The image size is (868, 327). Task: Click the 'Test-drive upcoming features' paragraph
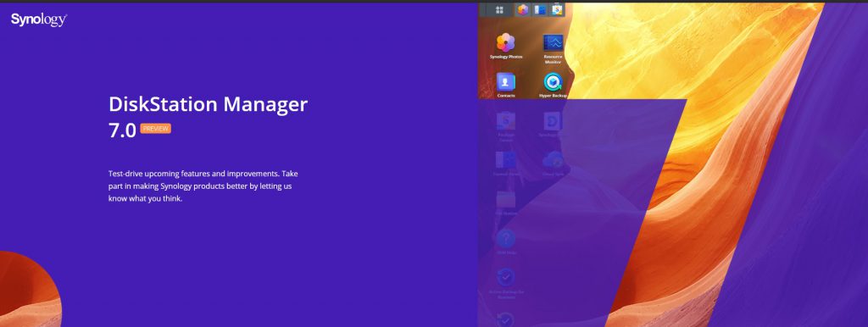click(x=203, y=186)
